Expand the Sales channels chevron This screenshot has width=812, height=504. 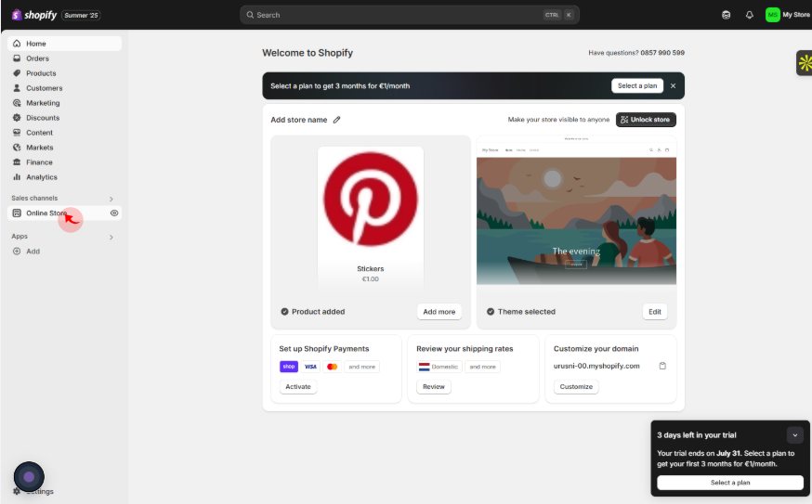(111, 199)
